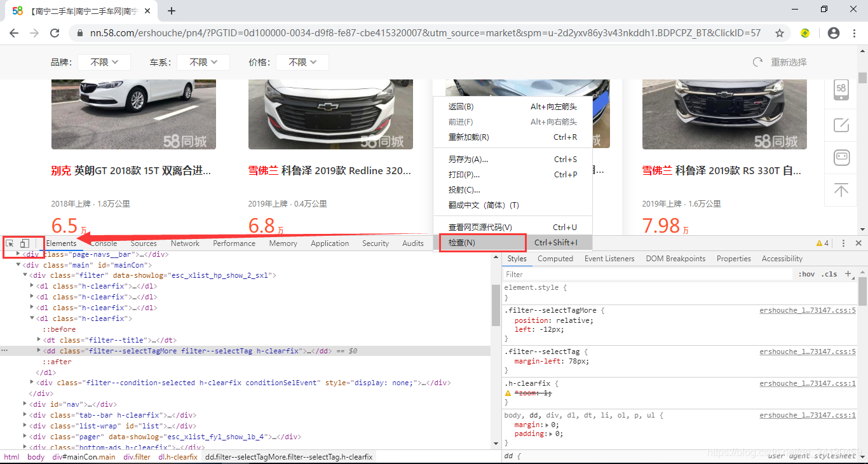Click the styles Filter input field
This screenshot has width=868, height=464.
648,275
